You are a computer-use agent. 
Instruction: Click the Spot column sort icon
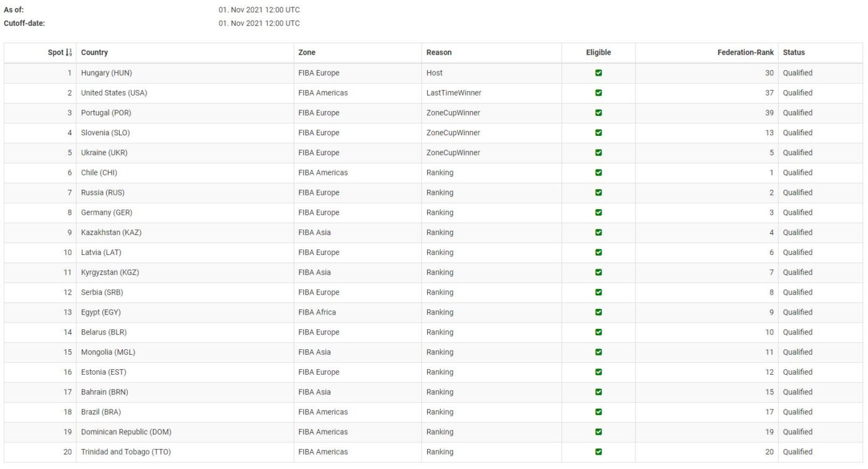[69, 53]
